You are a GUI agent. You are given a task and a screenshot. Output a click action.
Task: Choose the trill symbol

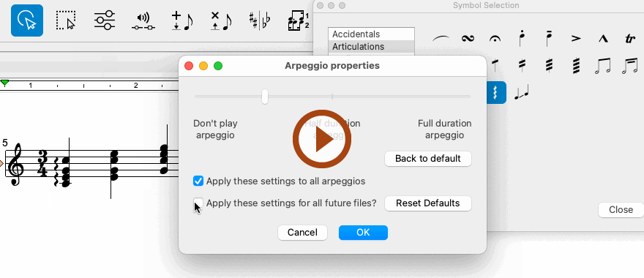629,39
